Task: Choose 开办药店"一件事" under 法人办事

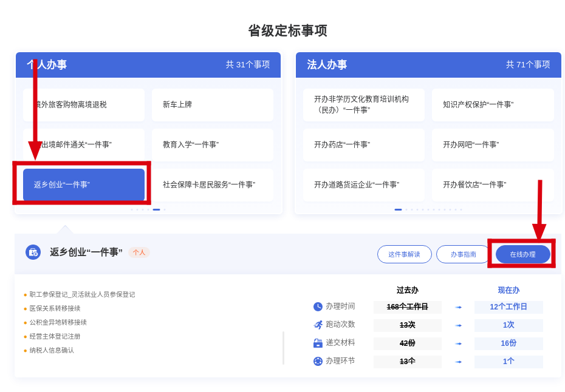Action: click(x=363, y=145)
